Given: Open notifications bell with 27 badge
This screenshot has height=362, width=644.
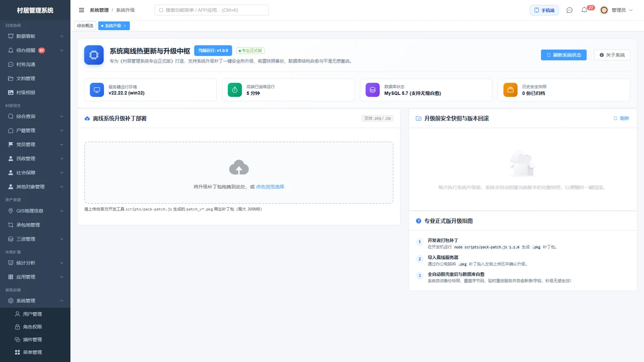Looking at the screenshot, I should [584, 10].
